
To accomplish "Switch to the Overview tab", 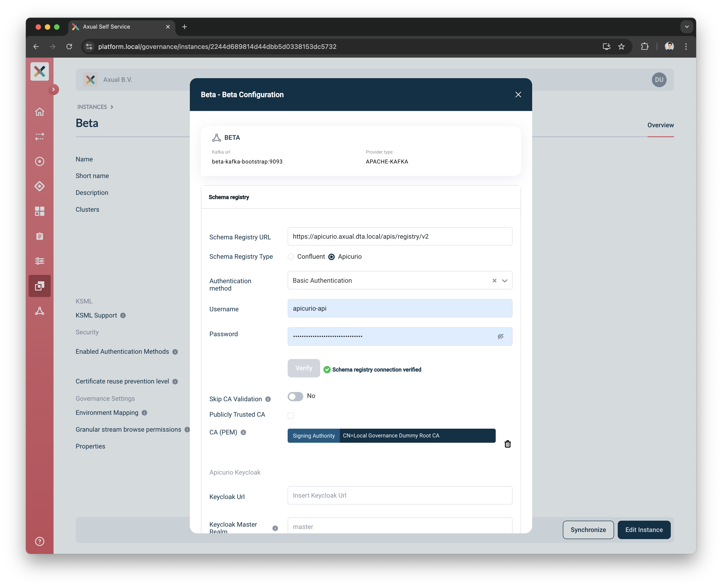I will [x=660, y=125].
